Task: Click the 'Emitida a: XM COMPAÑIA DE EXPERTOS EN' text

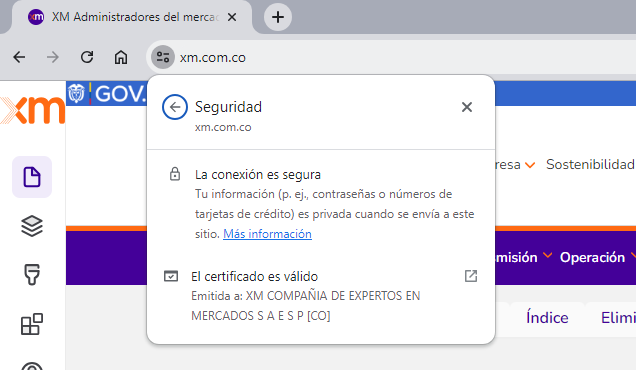Action: pos(306,296)
